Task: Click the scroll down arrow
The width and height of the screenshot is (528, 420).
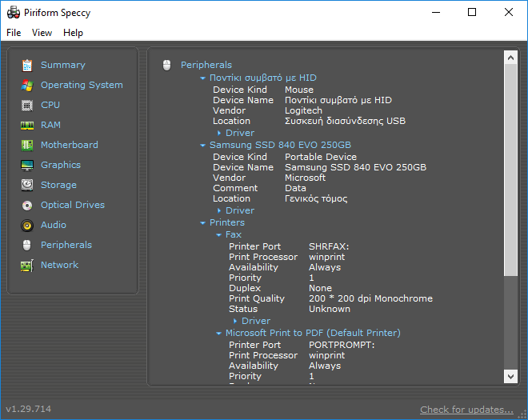Action: (510, 376)
